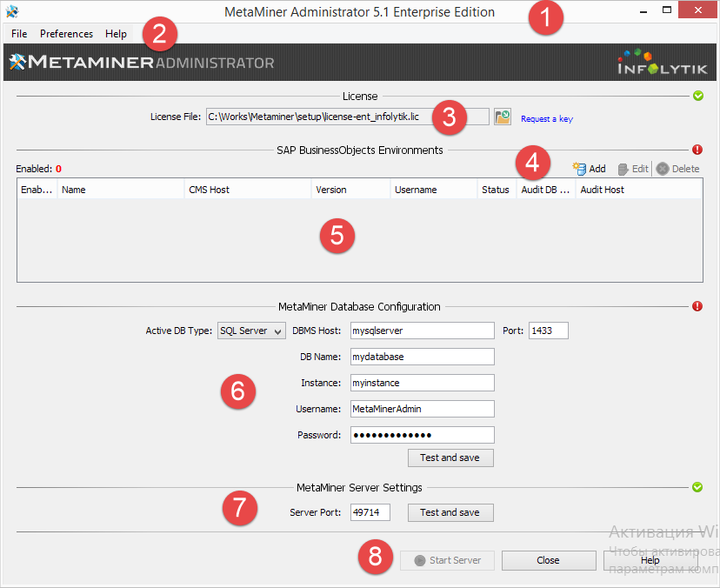
Task: Click Test and save next to Server Port
Action: [450, 512]
